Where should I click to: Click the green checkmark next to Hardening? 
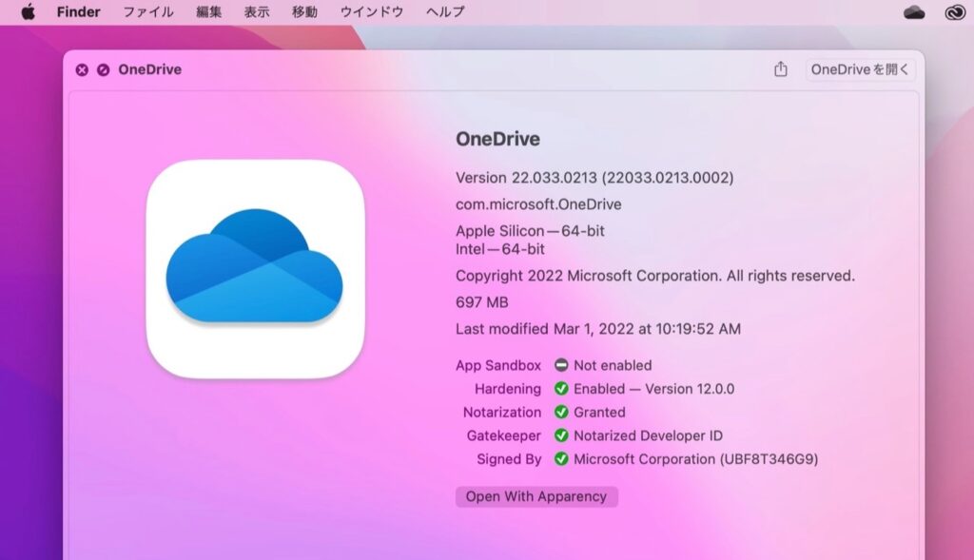[x=561, y=389]
